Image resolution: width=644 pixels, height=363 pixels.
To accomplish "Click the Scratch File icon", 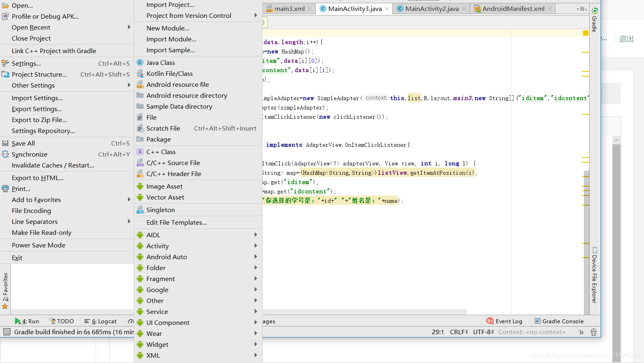I will point(140,128).
